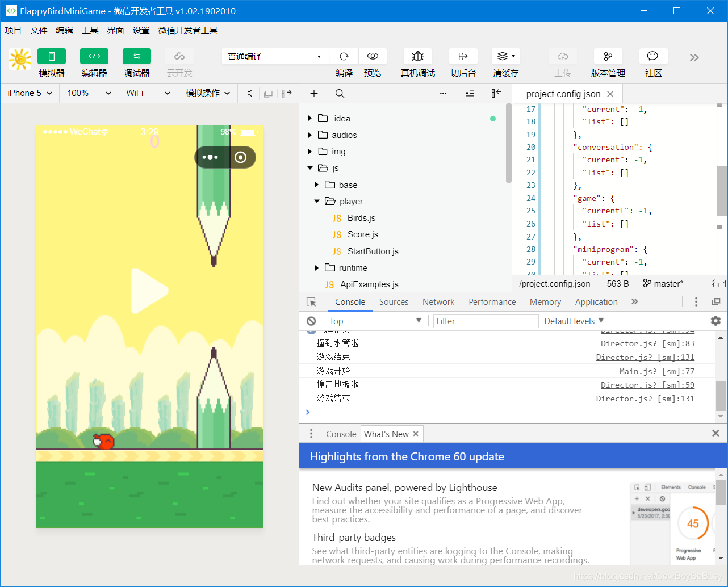Collapse all folders in the file tree

click(x=470, y=94)
